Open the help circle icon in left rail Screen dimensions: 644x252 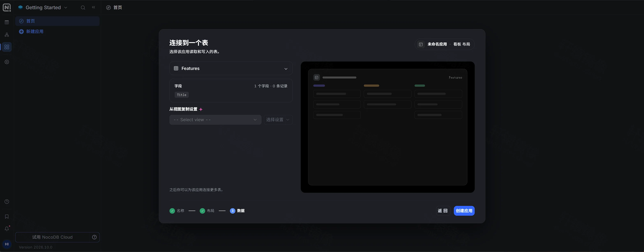click(7, 202)
